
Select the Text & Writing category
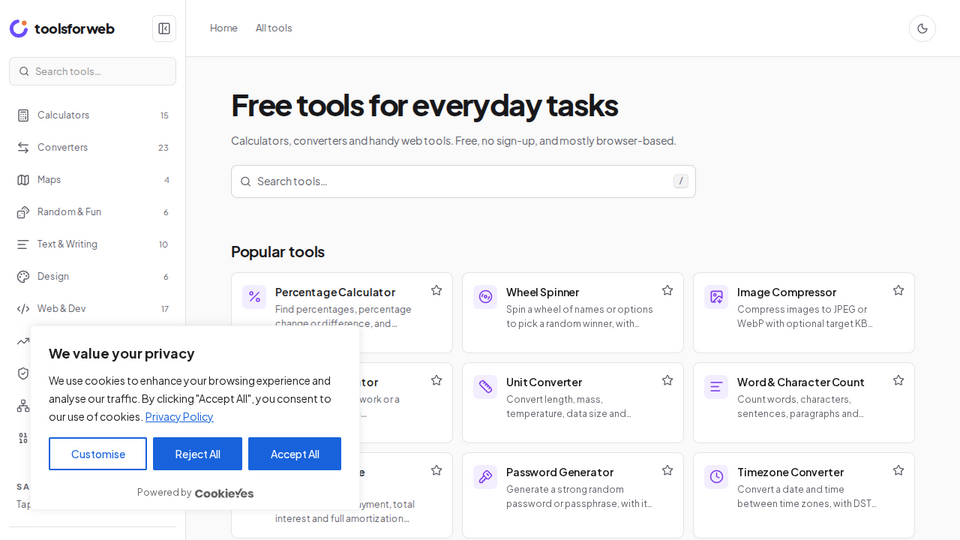[92, 244]
